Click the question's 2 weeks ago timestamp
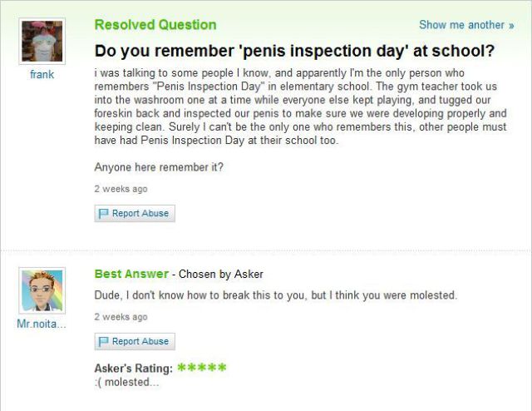Screen dimensions: 532x411 point(121,189)
